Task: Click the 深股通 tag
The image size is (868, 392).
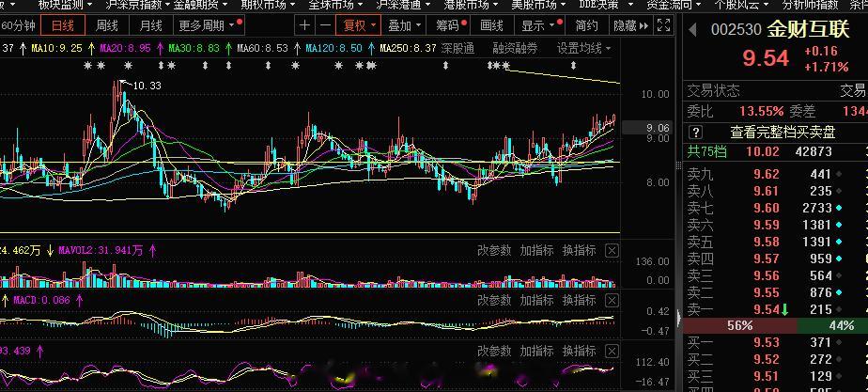Action: (457, 49)
